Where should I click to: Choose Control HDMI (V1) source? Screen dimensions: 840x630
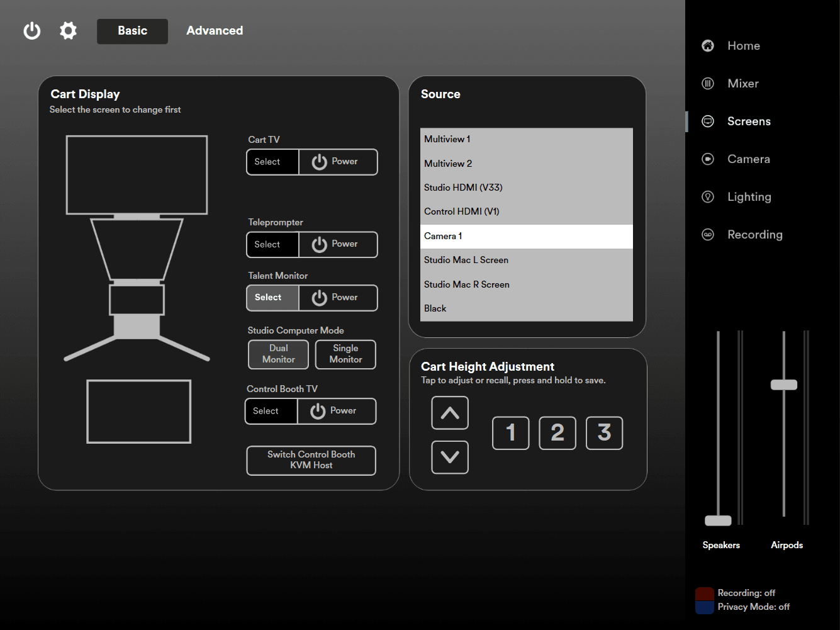point(527,211)
